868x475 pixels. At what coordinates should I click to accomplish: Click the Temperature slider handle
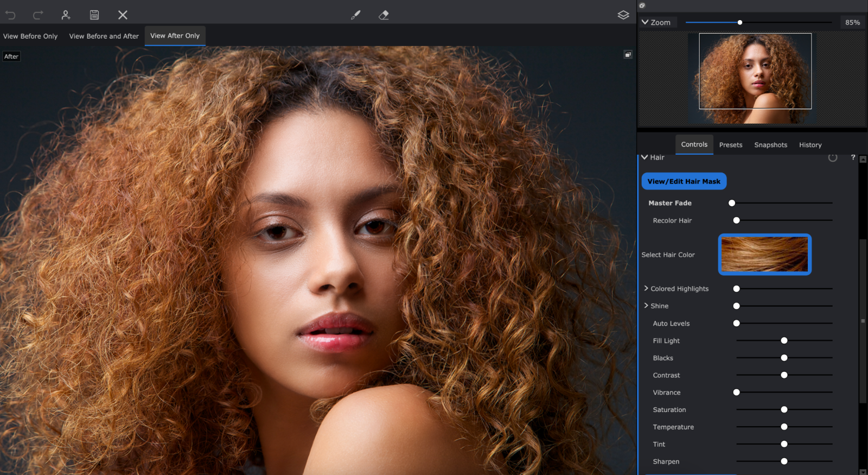click(784, 427)
